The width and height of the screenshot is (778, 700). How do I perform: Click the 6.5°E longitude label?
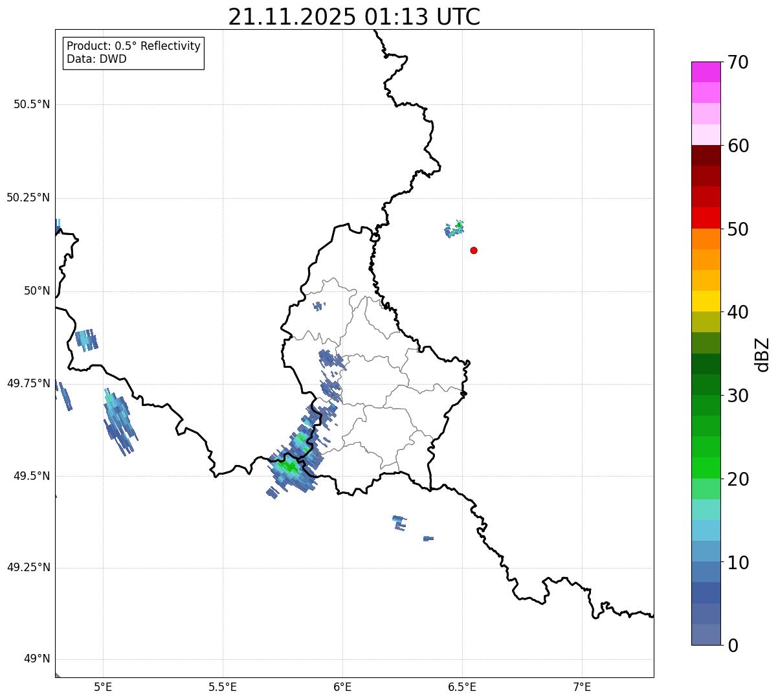pyautogui.click(x=462, y=687)
